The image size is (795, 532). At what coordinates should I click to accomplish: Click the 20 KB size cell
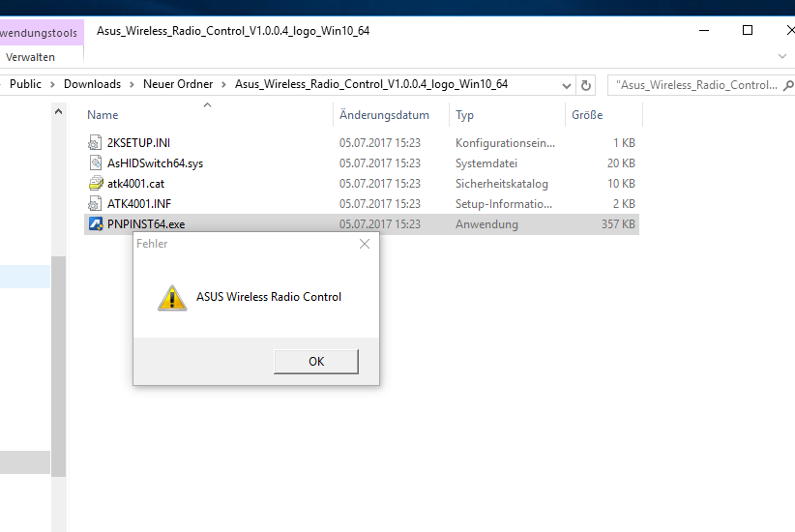(621, 163)
